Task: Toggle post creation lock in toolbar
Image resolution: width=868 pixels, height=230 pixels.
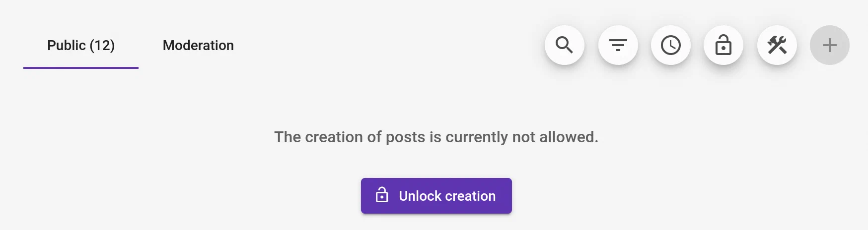Action: (723, 45)
